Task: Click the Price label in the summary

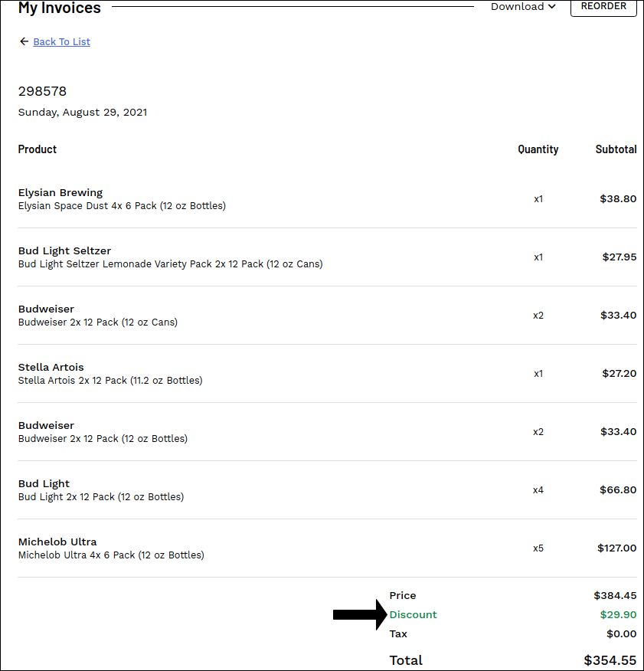Action: 403,595
